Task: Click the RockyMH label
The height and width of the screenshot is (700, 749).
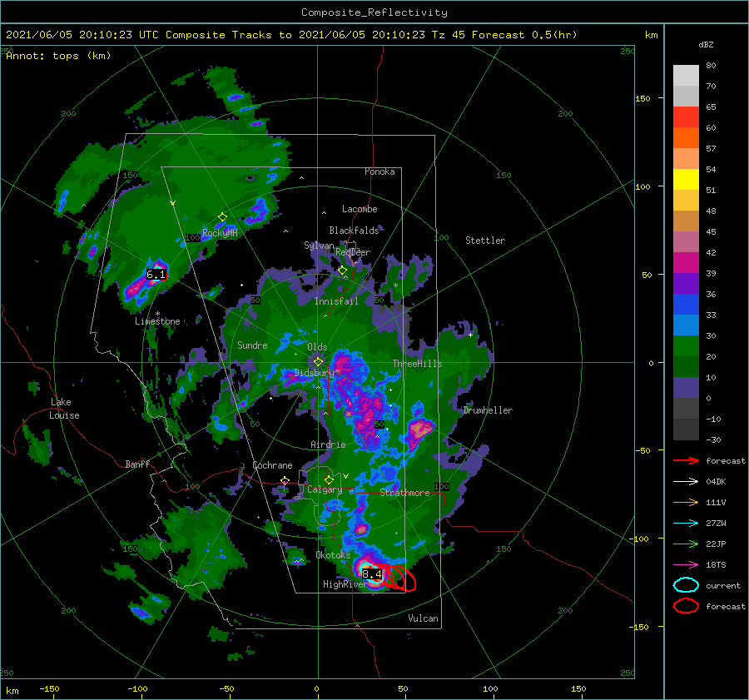Action: (x=220, y=233)
